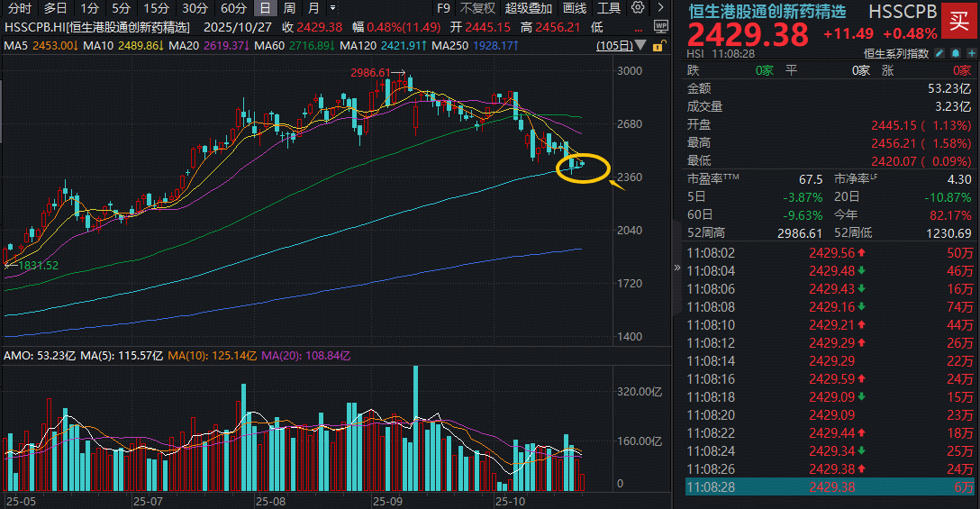Screen dimensions: 980x509
Task: Open 工具 tools menu
Action: coord(608,8)
